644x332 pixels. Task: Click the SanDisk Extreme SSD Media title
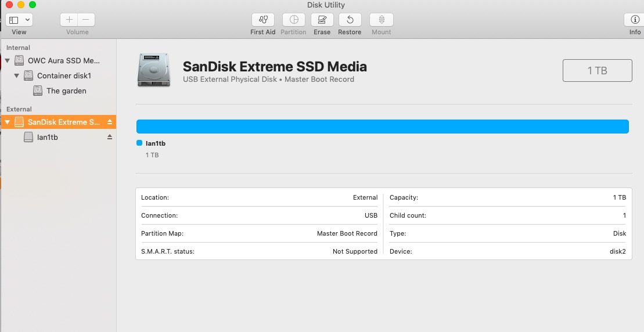pos(275,67)
